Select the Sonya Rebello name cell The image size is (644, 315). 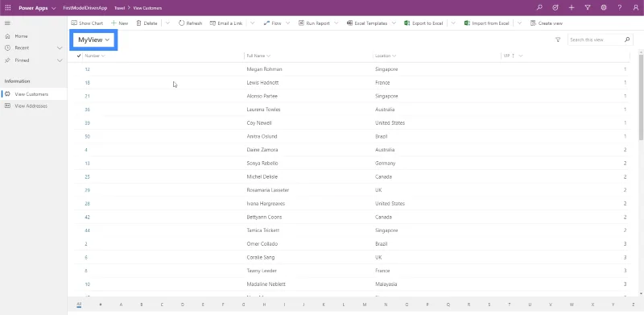tap(262, 164)
